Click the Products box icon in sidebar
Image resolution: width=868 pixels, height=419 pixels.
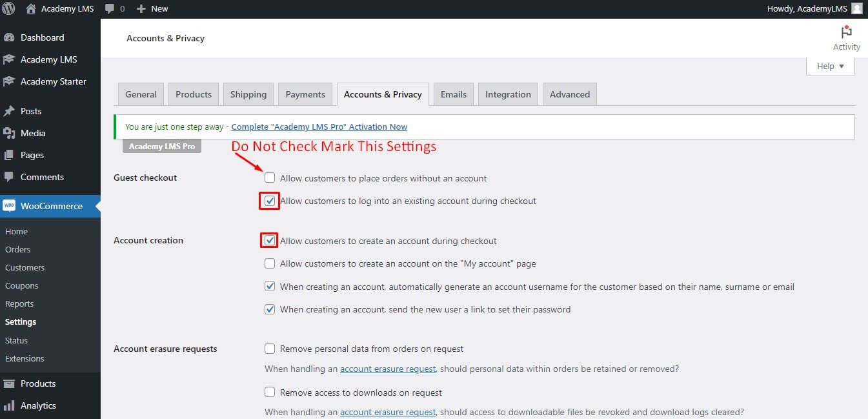[x=9, y=383]
